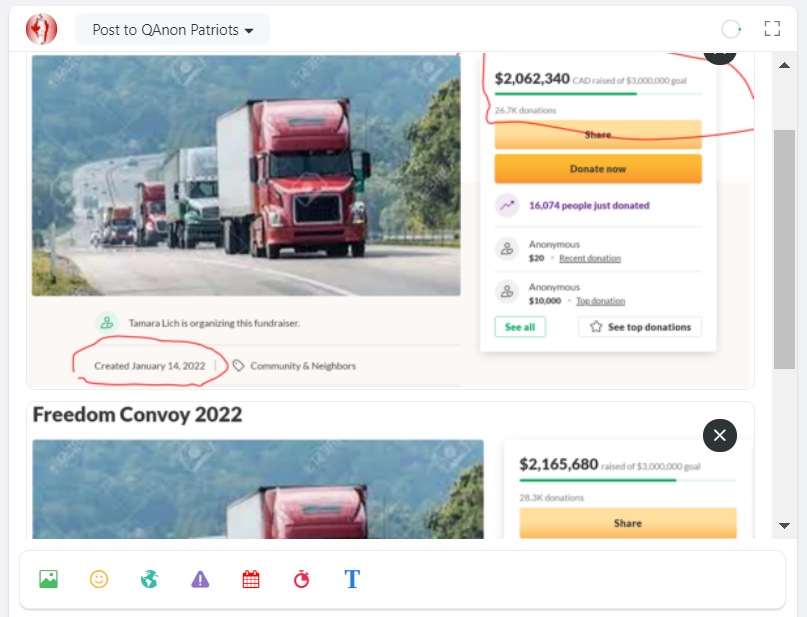Open the emoji picker
The image size is (807, 617).
99,579
